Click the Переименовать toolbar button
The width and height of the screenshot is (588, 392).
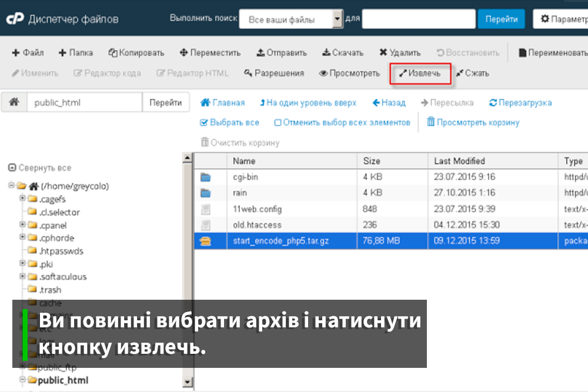pyautogui.click(x=553, y=53)
